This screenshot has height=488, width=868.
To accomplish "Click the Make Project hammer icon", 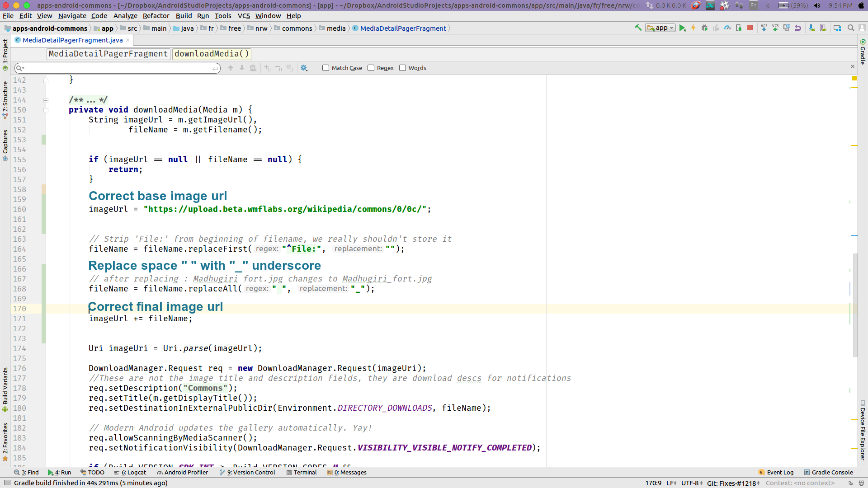I will [x=638, y=28].
